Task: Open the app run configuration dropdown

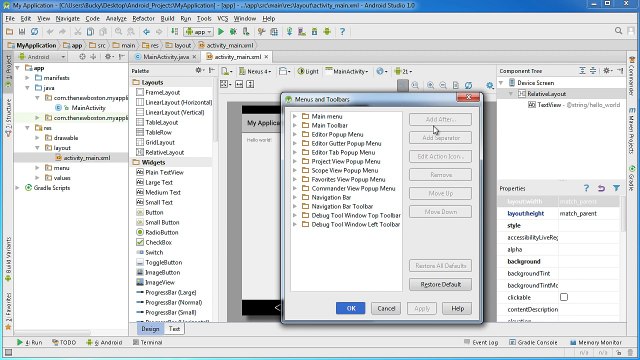Action: (x=199, y=31)
